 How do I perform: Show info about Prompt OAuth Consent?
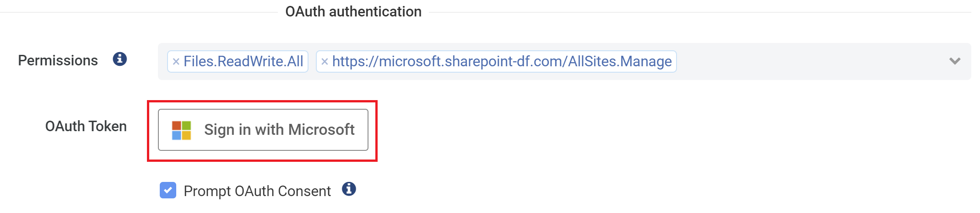(x=349, y=189)
